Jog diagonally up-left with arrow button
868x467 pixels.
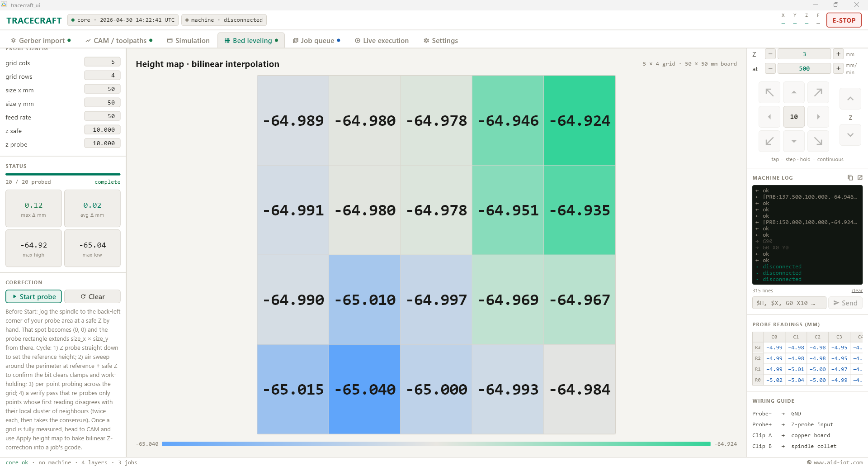click(x=769, y=92)
